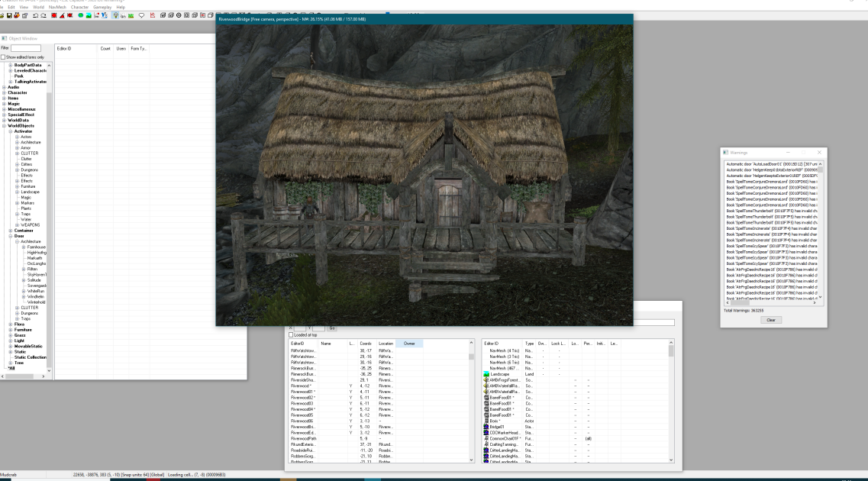Viewport: 868px width, 481px height.
Task: Click the toolbar icon with a red dot
Action: pyautogui.click(x=97, y=15)
